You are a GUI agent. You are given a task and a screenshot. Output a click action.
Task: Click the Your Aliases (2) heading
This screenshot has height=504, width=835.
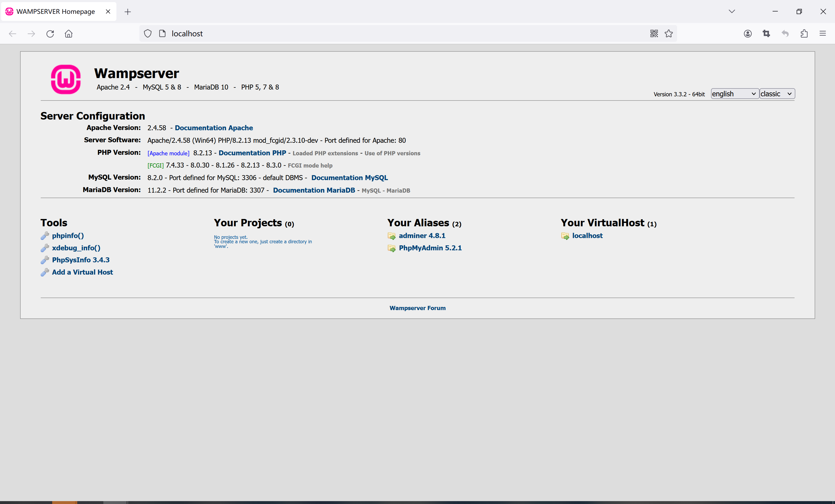coord(424,223)
